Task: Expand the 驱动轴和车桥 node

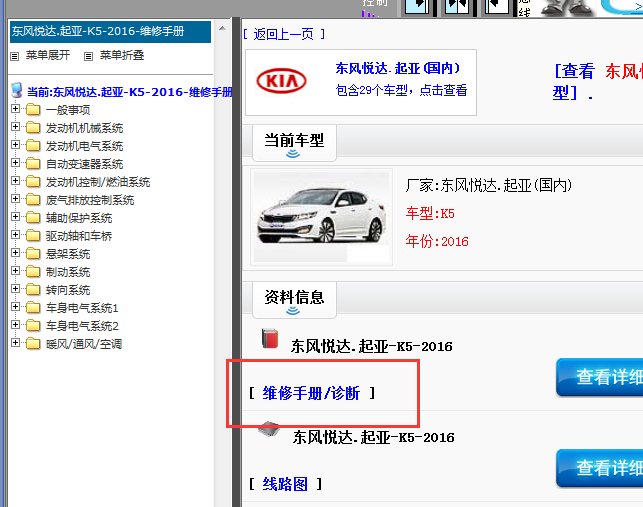Action: tap(15, 235)
